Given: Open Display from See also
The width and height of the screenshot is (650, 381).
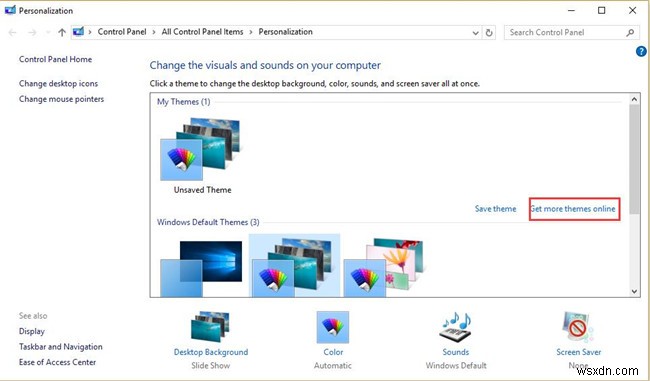Looking at the screenshot, I should 32,331.
